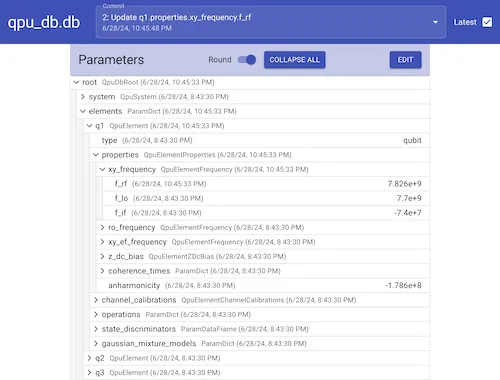500x380 pixels.
Task: Click the QpuSystem type label
Action: click(x=138, y=97)
